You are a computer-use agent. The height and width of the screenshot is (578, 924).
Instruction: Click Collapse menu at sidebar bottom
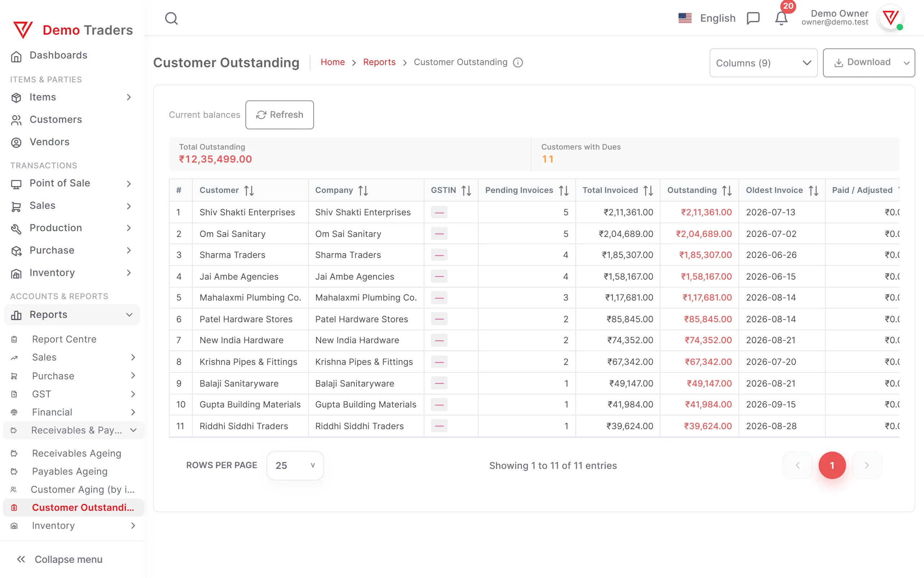click(x=60, y=559)
